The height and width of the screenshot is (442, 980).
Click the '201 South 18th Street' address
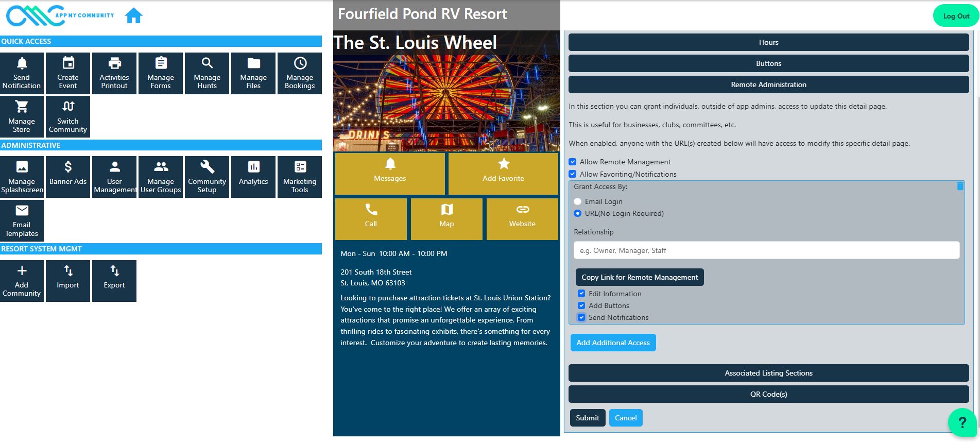376,272
